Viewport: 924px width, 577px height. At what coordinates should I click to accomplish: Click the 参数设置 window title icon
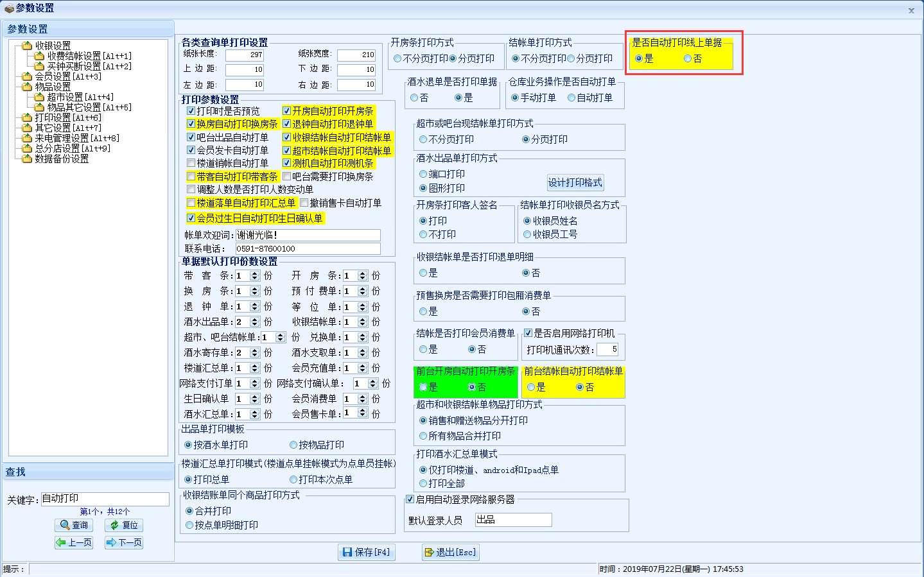coord(9,8)
